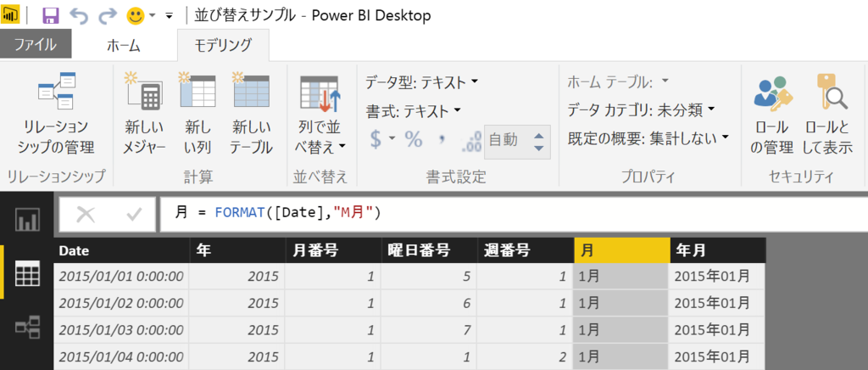Cancel the formula with the X button

[85, 214]
